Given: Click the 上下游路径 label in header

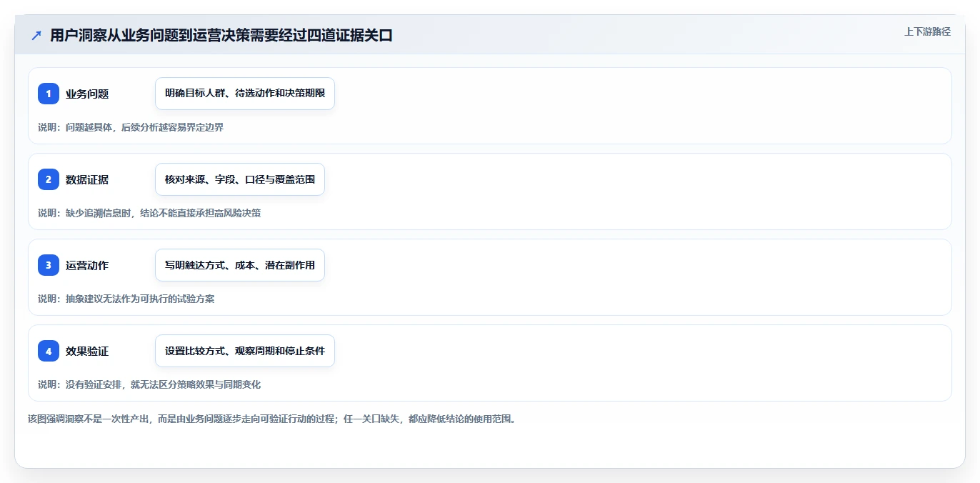Looking at the screenshot, I should 927,31.
